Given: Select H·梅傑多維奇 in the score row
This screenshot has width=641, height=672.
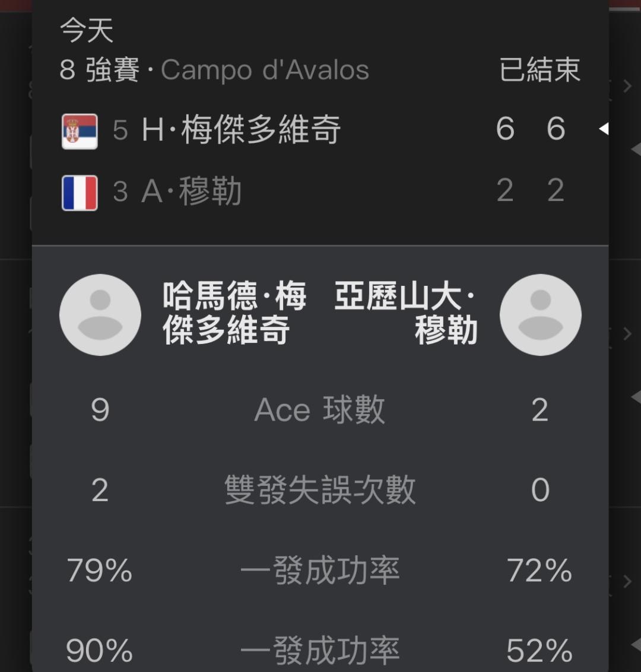Looking at the screenshot, I should (x=241, y=130).
